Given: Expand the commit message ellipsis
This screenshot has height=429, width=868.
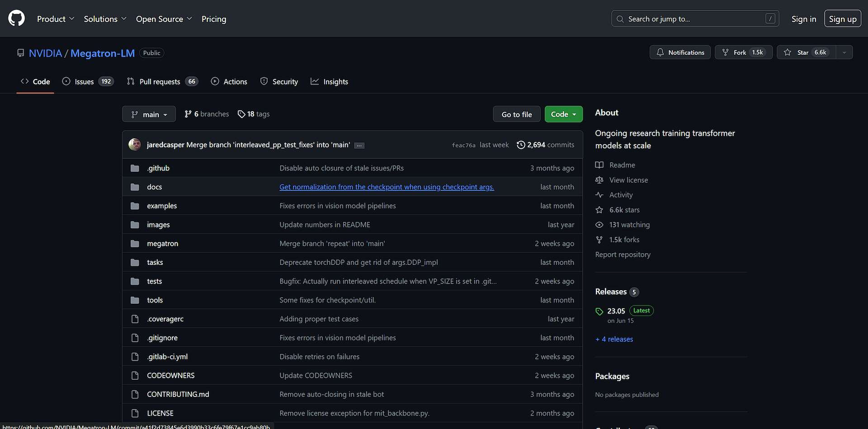Looking at the screenshot, I should [359, 146].
